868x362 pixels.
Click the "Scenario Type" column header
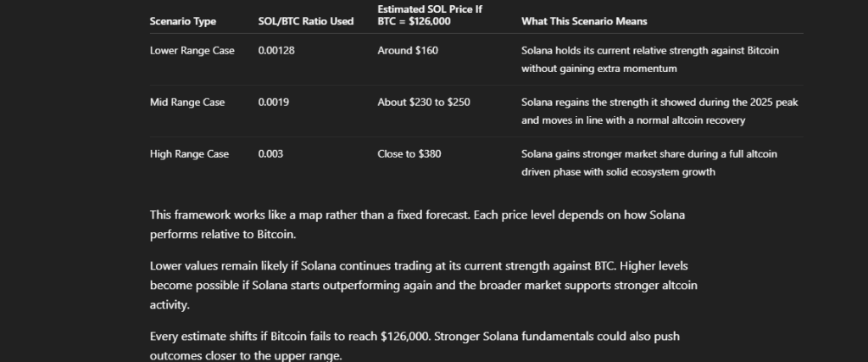tap(182, 21)
